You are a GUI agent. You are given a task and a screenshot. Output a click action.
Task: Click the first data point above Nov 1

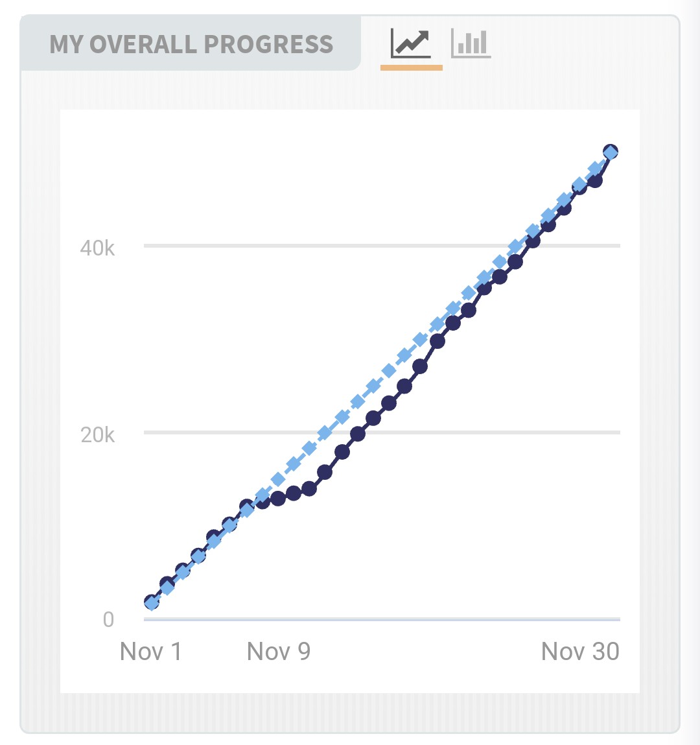[x=151, y=602]
